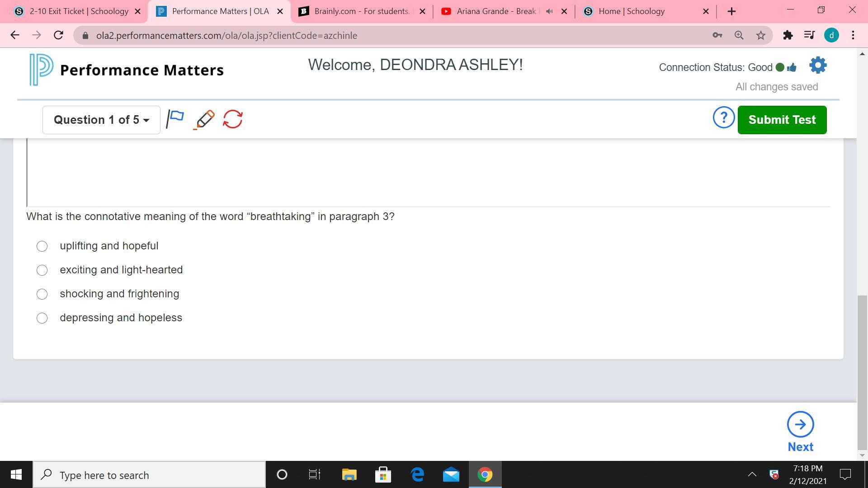Open the settings gear icon
The width and height of the screenshot is (868, 488).
click(x=818, y=66)
